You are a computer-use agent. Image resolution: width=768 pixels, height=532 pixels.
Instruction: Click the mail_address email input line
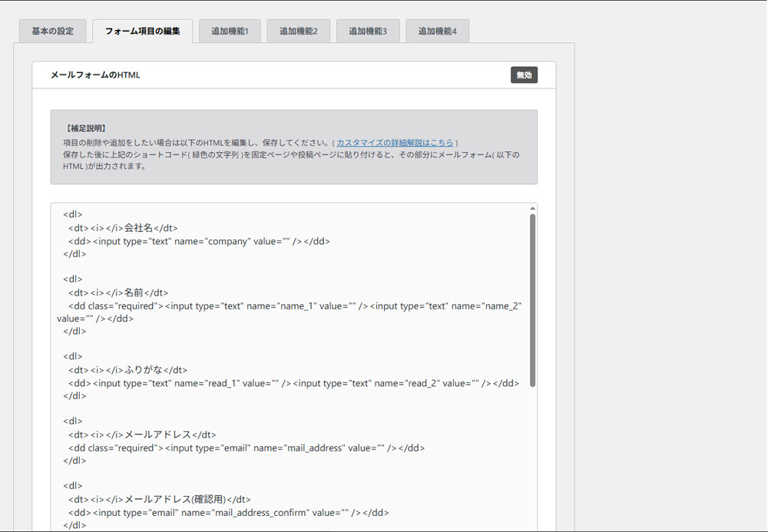tap(246, 448)
